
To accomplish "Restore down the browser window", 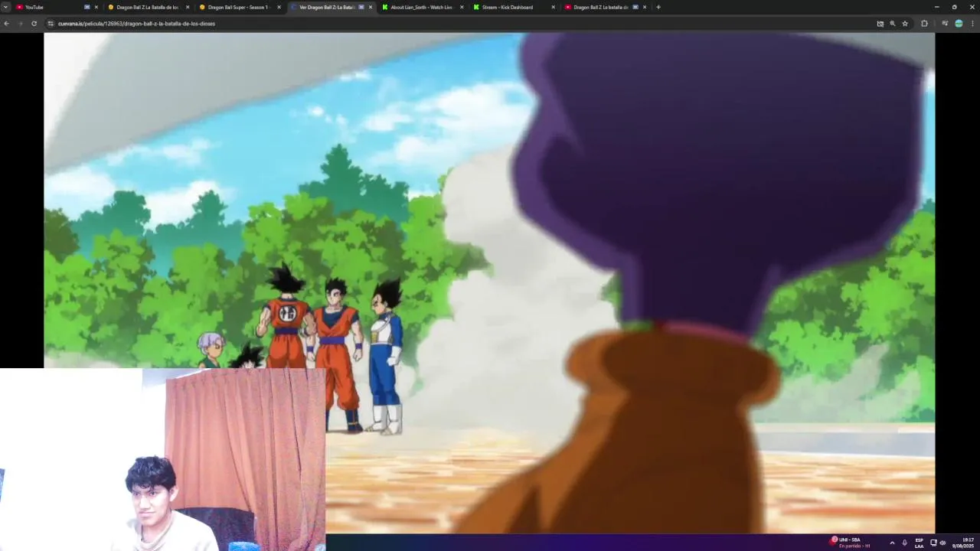I will pyautogui.click(x=954, y=7).
